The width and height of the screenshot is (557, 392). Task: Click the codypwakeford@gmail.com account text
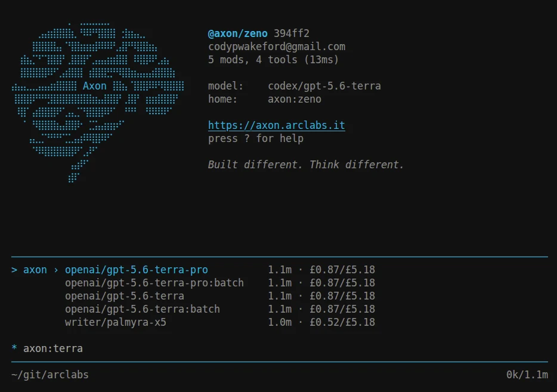[277, 47]
